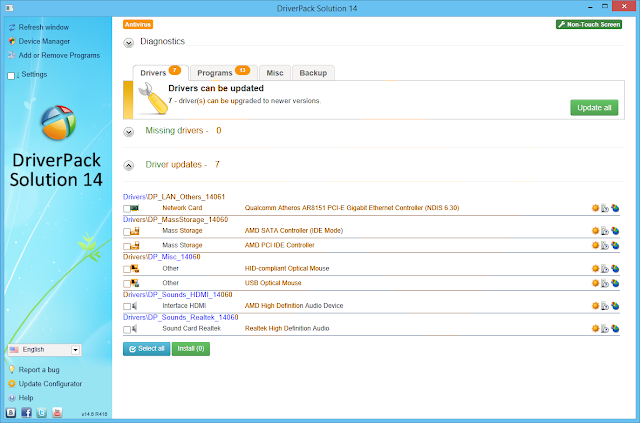Click the Select all button

pos(147,349)
